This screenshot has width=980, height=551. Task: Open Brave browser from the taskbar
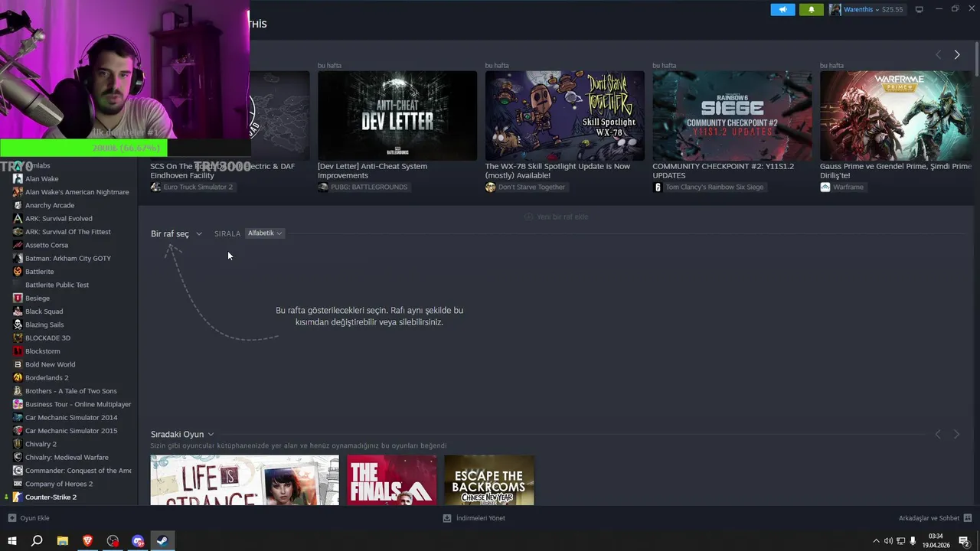(87, 540)
